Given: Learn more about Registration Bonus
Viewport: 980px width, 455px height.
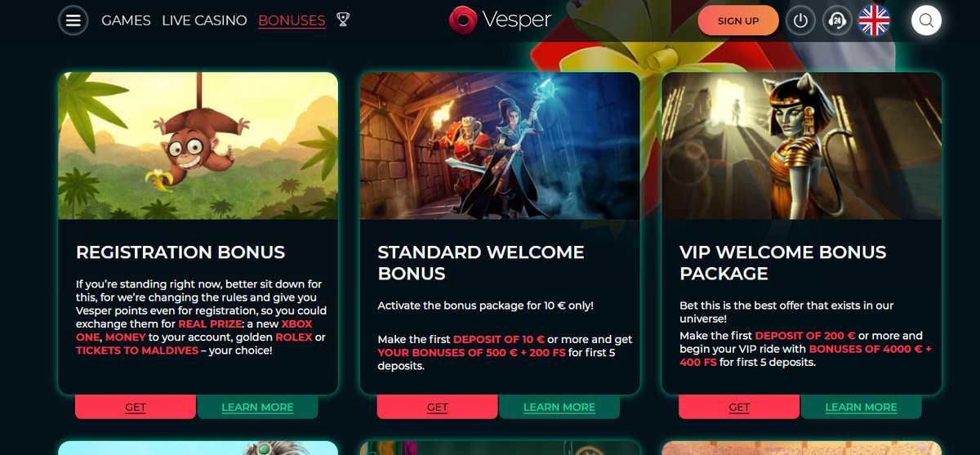Looking at the screenshot, I should [x=257, y=407].
